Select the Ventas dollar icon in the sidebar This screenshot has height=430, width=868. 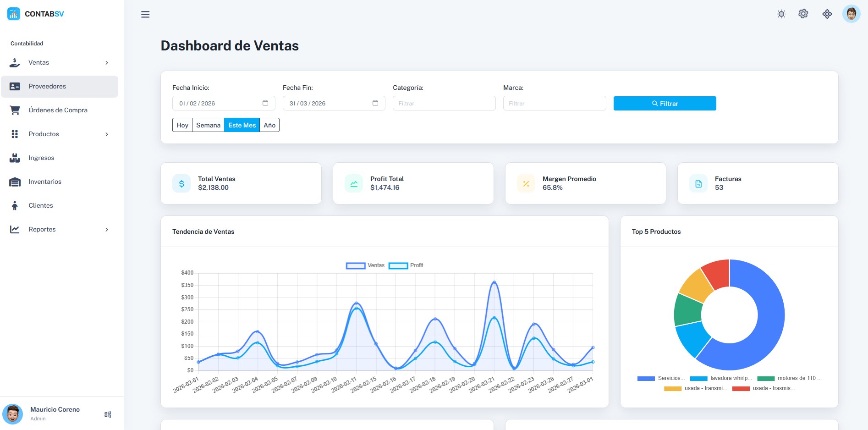click(x=15, y=62)
